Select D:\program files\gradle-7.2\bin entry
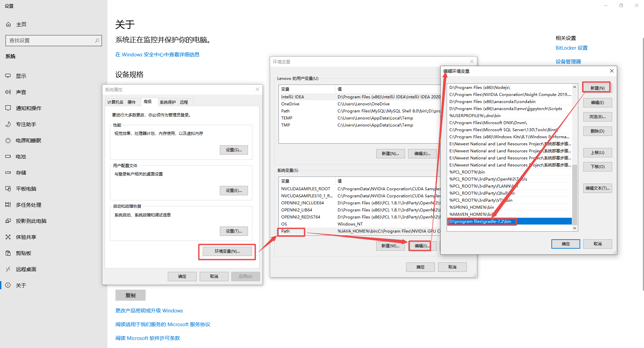 [510, 221]
